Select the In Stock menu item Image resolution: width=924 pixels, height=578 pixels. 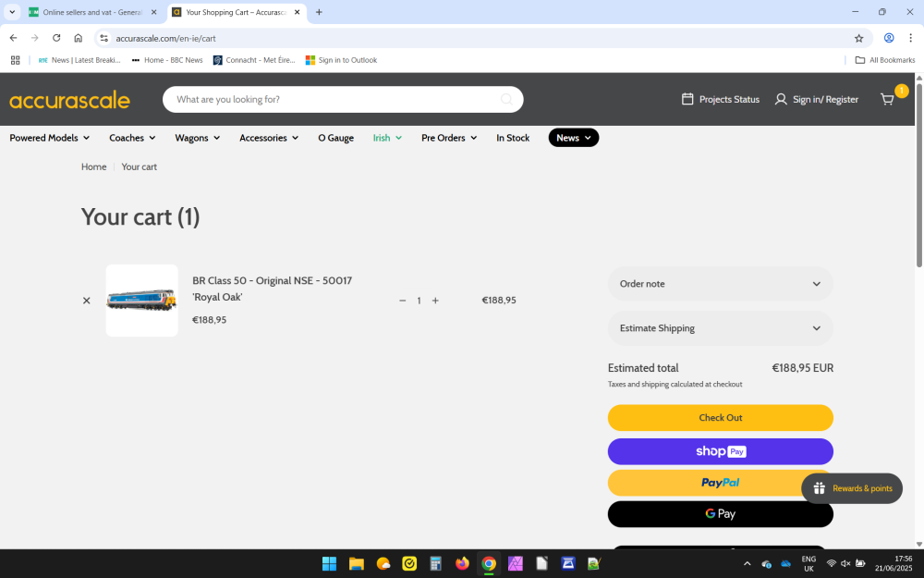pos(513,138)
